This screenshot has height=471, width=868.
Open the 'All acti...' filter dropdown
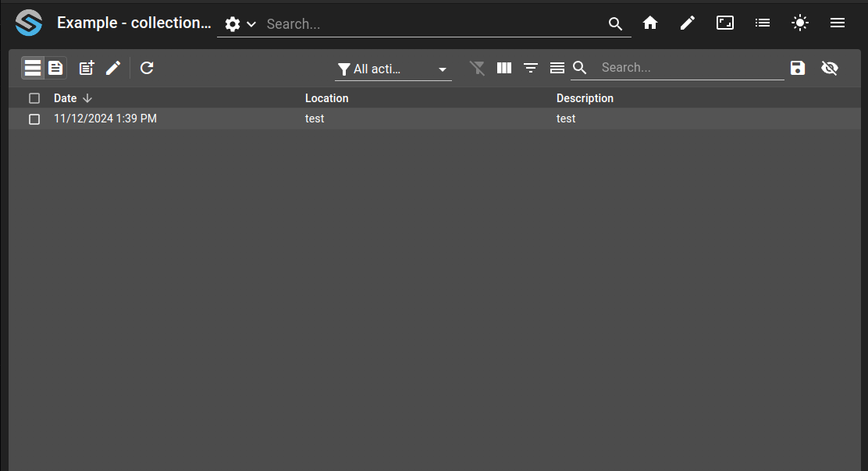(393, 69)
